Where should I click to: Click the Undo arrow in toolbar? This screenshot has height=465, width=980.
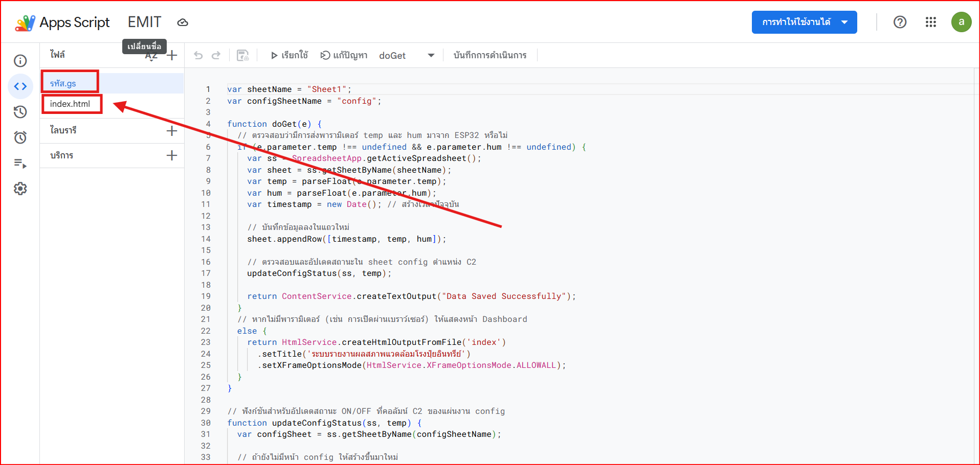(x=198, y=55)
